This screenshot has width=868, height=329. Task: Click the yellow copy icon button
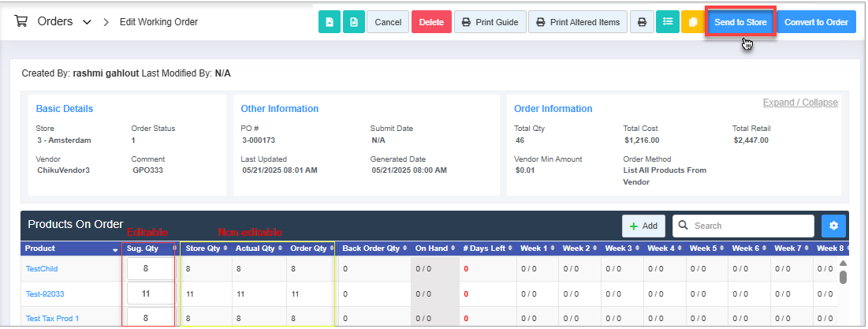click(692, 22)
